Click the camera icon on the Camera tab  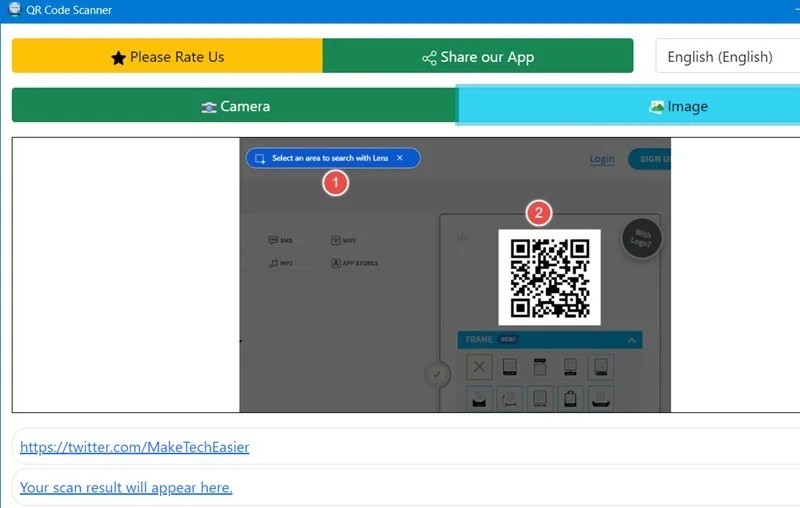[x=209, y=107]
